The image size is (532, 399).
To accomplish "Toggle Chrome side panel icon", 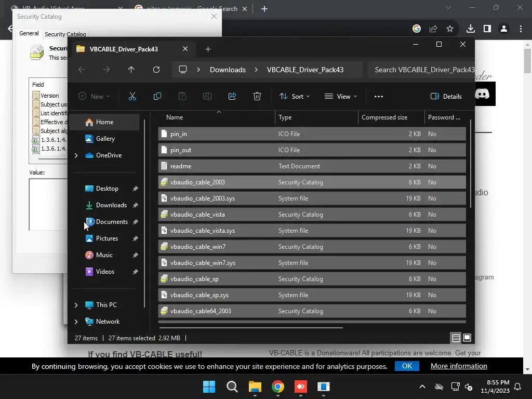I will coord(487,29).
